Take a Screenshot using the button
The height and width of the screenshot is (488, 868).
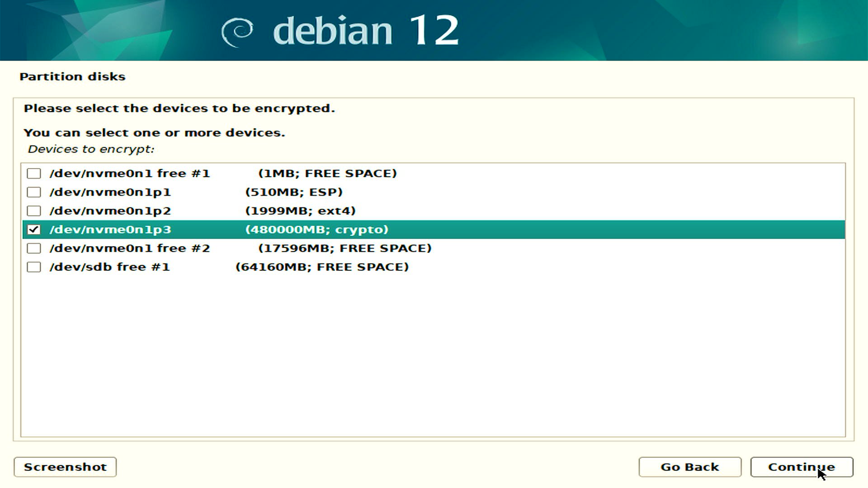tap(65, 467)
